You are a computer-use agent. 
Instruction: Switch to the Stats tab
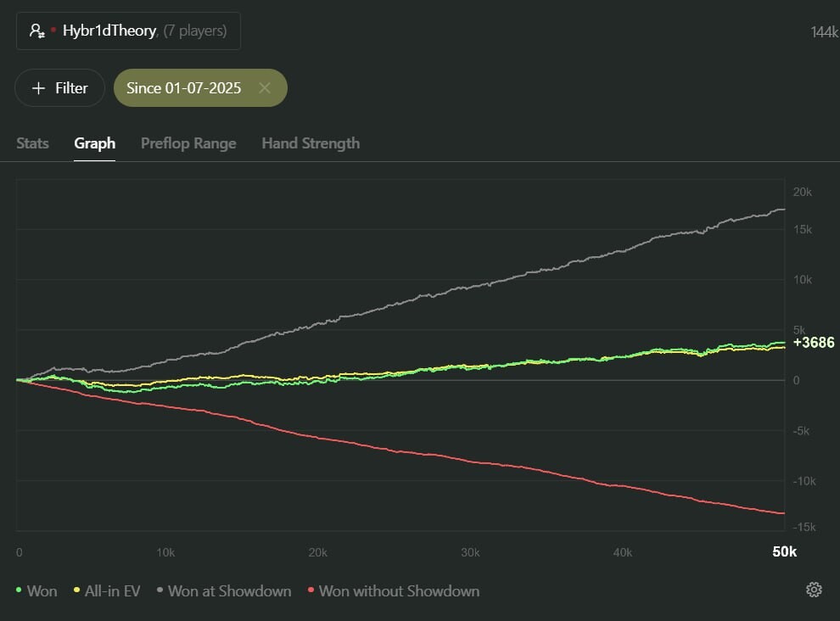pos(32,143)
